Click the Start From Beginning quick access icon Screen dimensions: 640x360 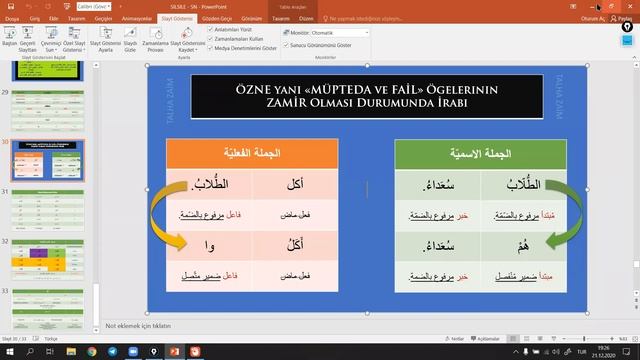(67, 7)
